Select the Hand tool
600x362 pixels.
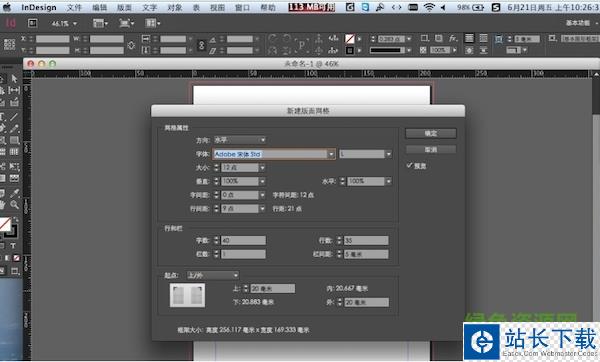pyautogui.click(x=2, y=205)
